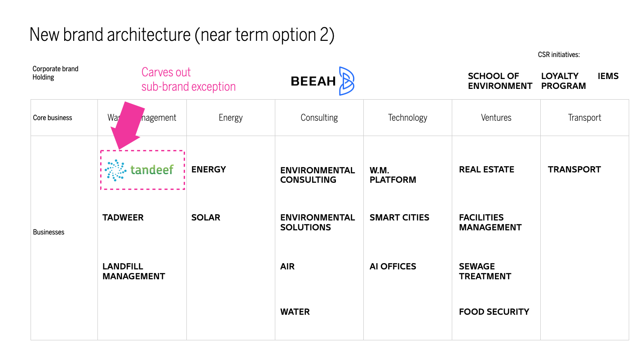
Task: Click the TRANSPORT business label
Action: pos(574,170)
